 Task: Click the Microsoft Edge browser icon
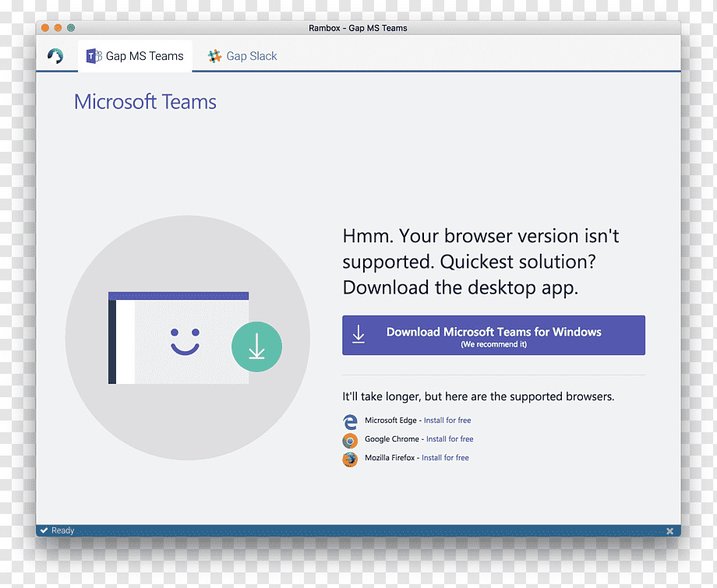point(350,421)
